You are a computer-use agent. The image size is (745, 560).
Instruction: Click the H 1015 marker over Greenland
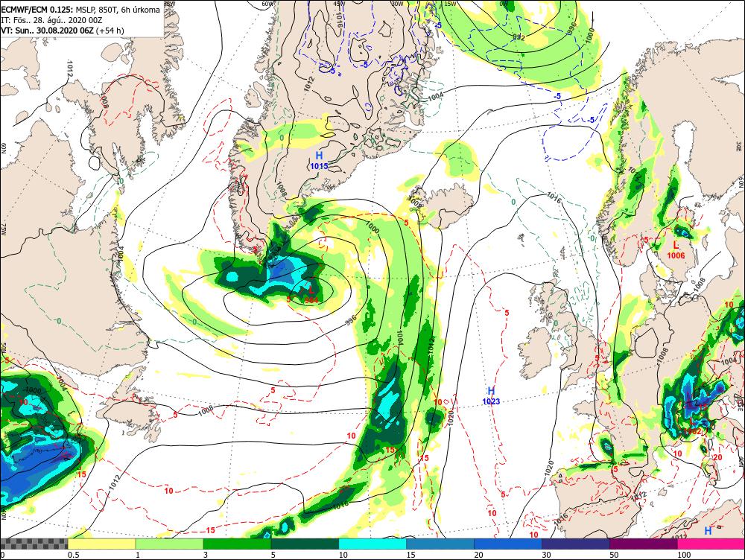tap(319, 161)
